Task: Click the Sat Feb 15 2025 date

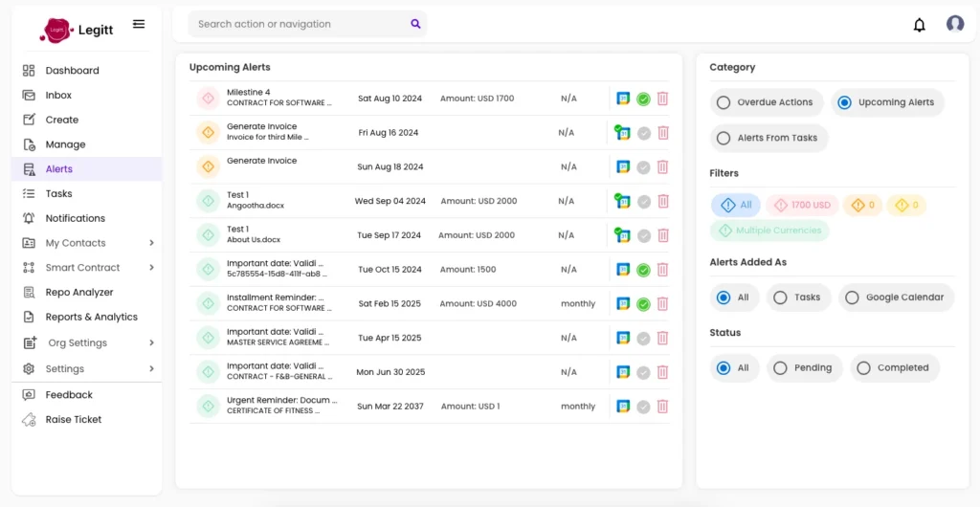Action: click(389, 303)
